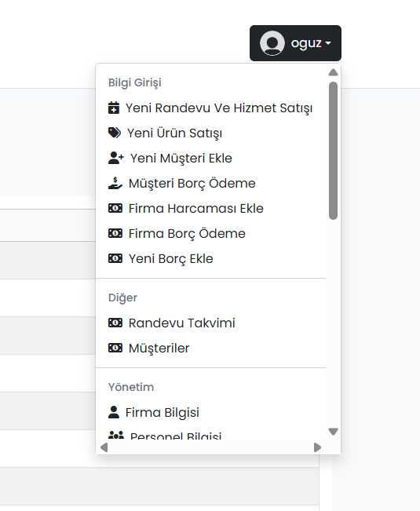Click the vertical scrollbar thumb in menu

[x=333, y=151]
